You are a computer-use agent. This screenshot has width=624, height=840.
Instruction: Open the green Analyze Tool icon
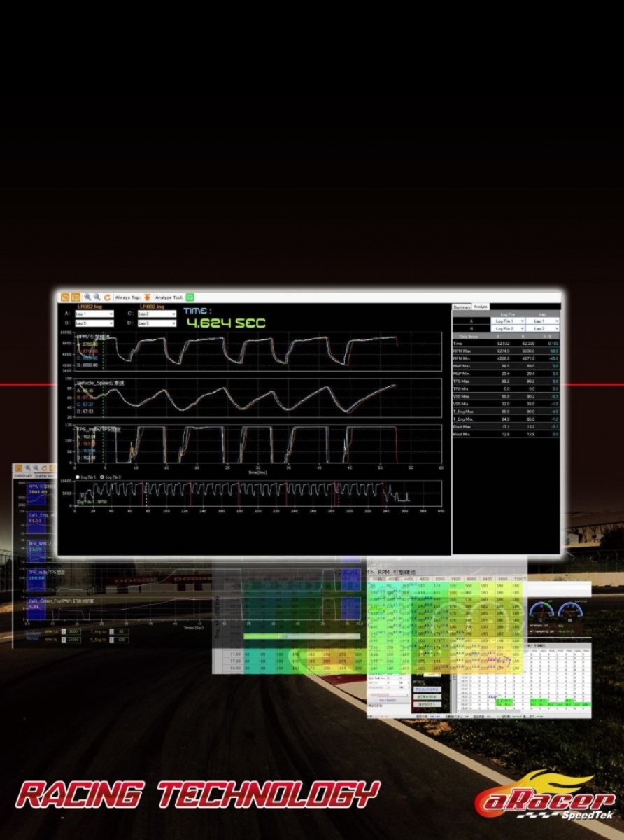[190, 297]
